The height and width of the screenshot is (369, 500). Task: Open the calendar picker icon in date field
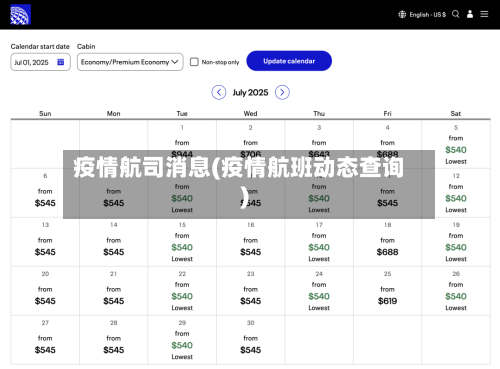[61, 62]
